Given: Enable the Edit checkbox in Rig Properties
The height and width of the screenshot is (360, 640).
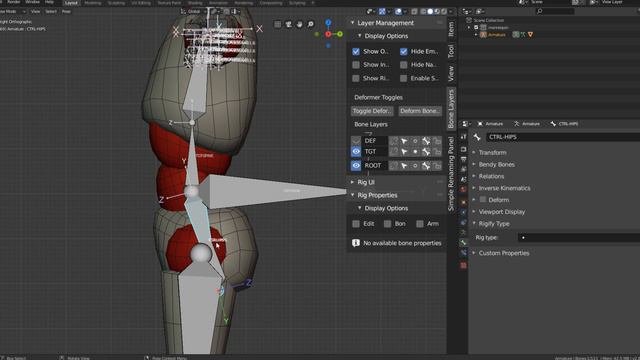Looking at the screenshot, I should coord(356,224).
